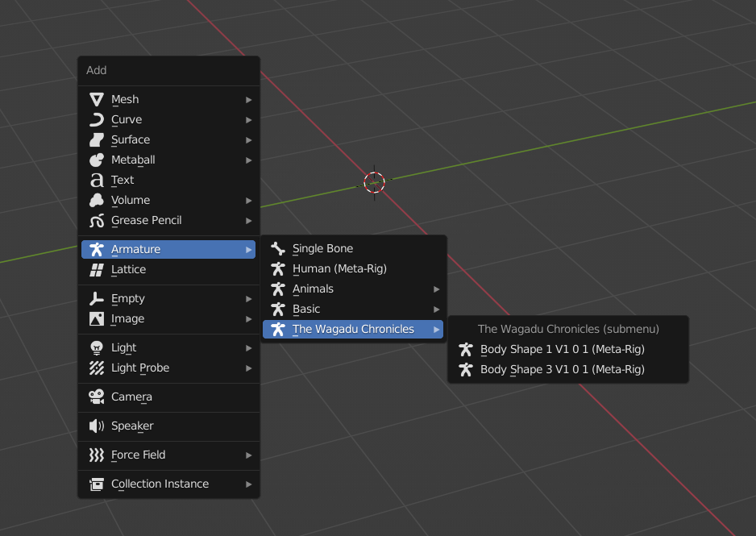Click the Animals armature icon
Image resolution: width=756 pixels, height=536 pixels.
[278, 289]
